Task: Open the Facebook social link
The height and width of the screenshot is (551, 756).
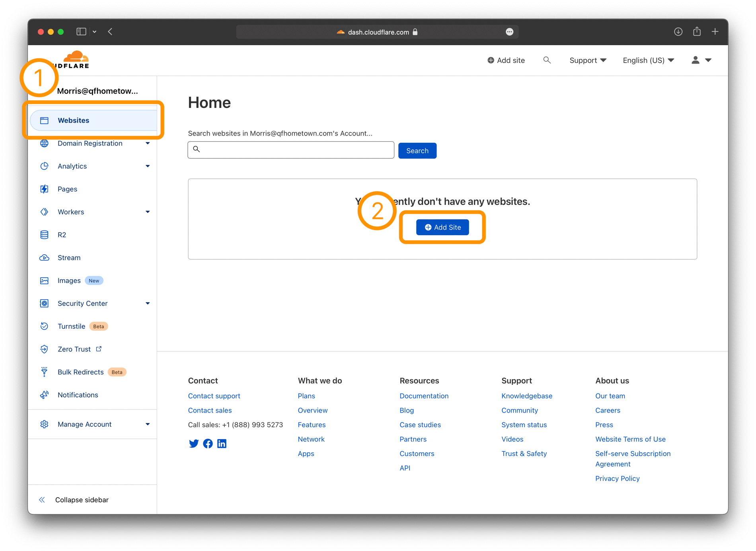Action: pyautogui.click(x=208, y=444)
